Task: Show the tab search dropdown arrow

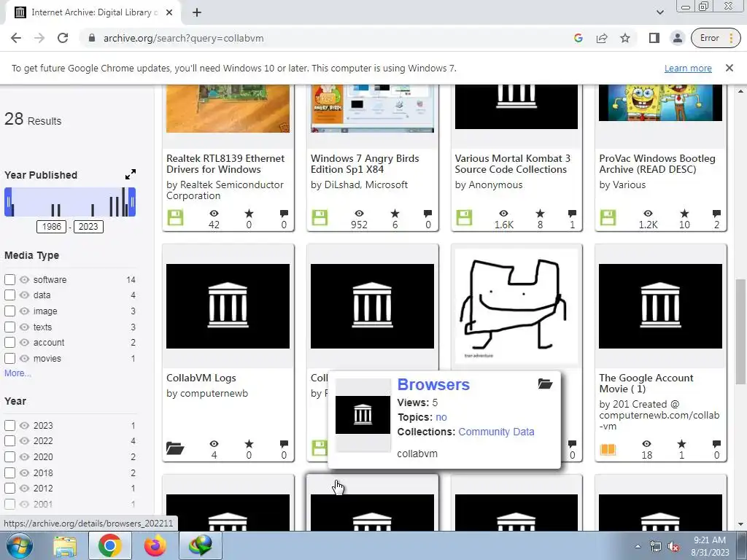Action: (x=659, y=12)
